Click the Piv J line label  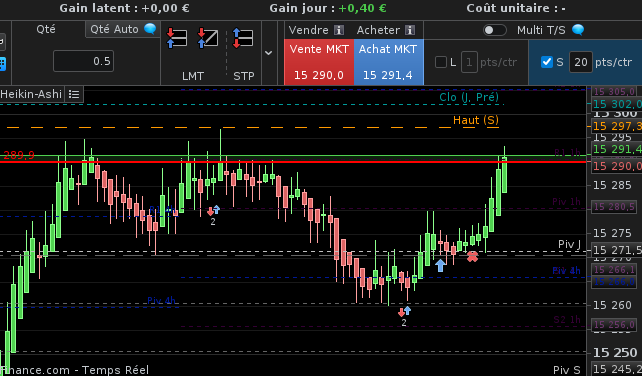570,245
